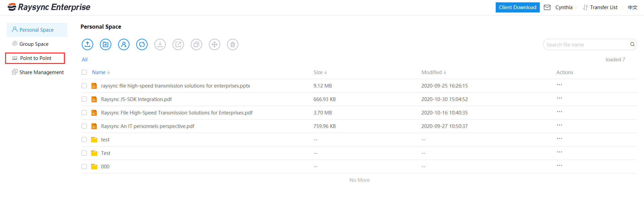Click the copy icon in toolbar
Screen dimensions: 644x201
tap(196, 44)
